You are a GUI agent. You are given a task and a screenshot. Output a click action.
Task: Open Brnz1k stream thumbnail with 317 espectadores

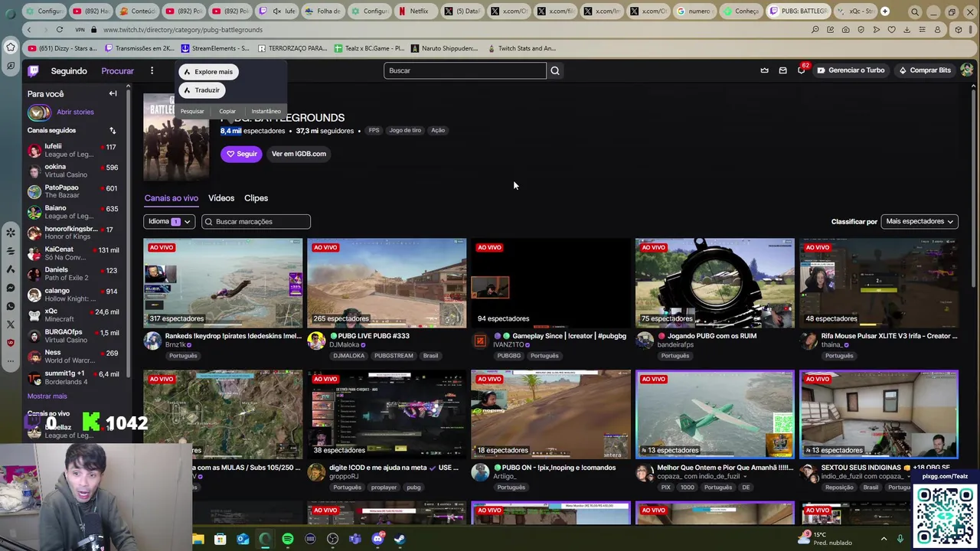(x=223, y=283)
